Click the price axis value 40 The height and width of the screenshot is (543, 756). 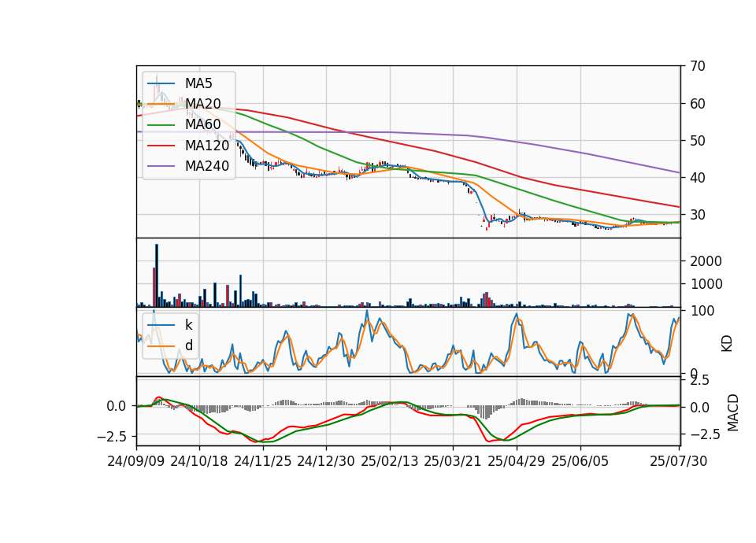(697, 178)
